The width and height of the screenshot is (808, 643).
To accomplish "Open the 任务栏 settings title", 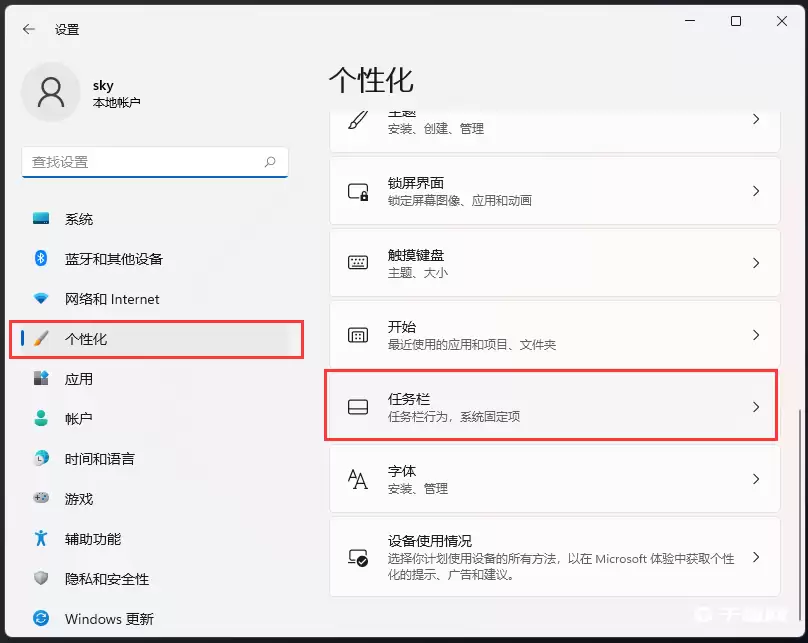I will click(409, 399).
